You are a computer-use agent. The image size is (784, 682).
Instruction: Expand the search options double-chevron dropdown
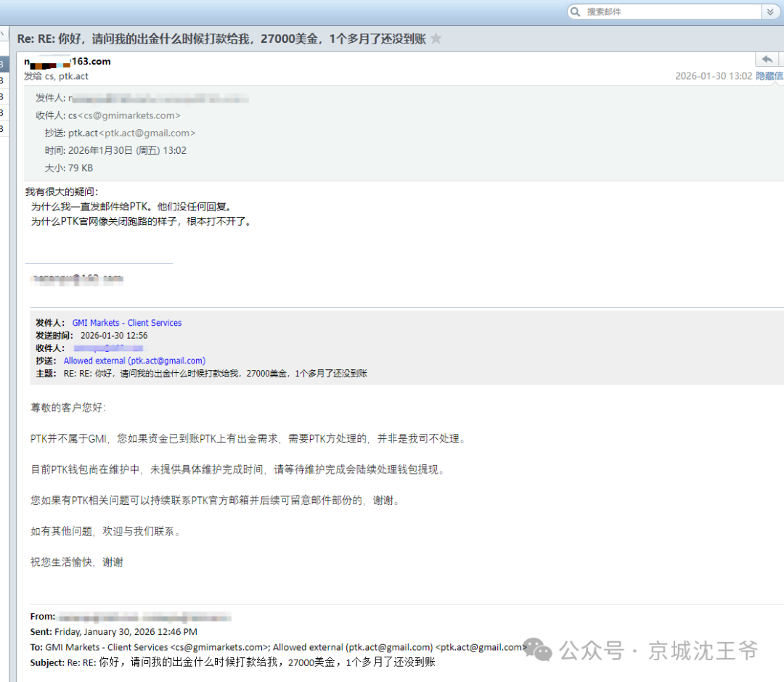tap(769, 12)
